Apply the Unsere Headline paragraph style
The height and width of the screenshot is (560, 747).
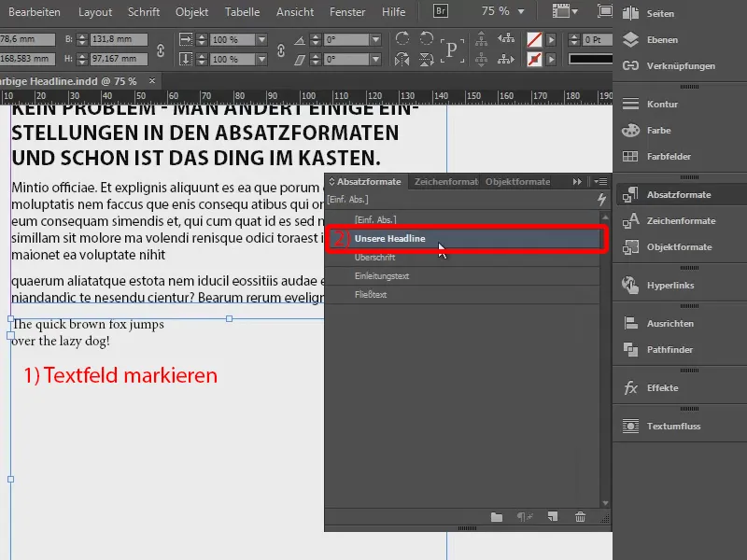463,239
